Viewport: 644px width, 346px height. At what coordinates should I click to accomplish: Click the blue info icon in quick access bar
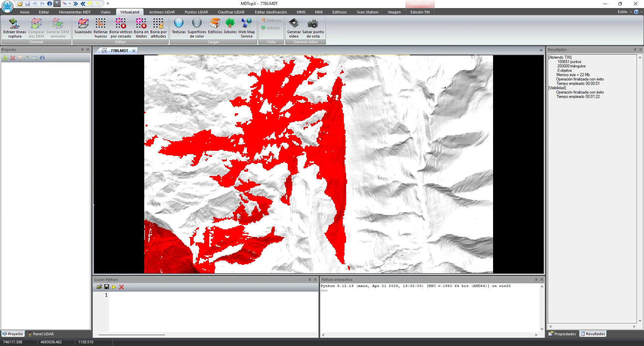coord(50,4)
